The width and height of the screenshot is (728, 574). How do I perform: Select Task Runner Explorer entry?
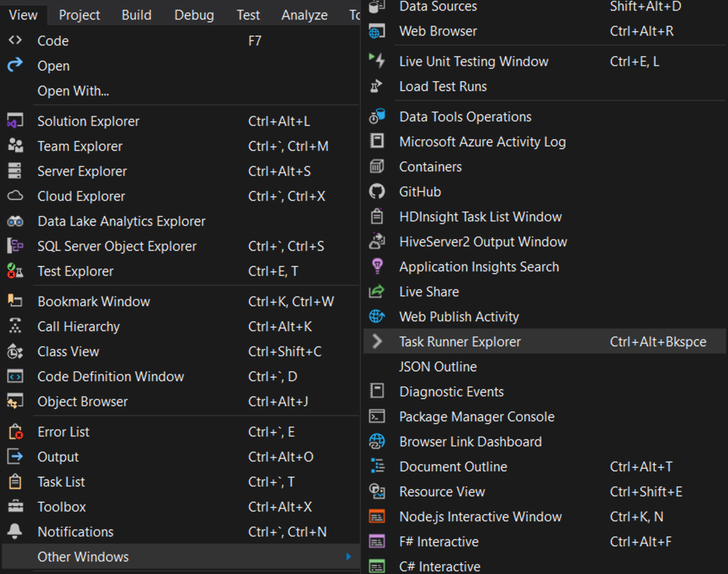click(x=545, y=341)
